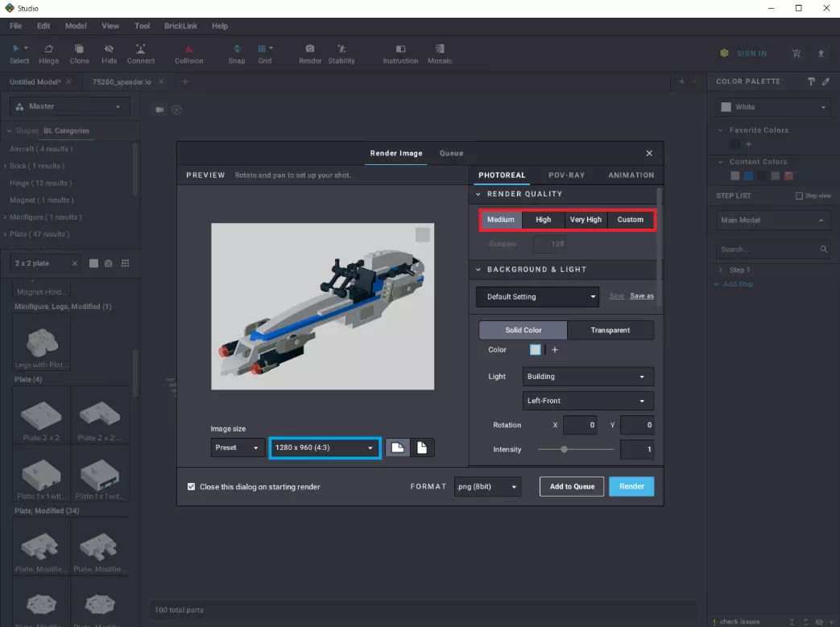Activate the Clone tool
This screenshot has width=840, height=627.
(79, 54)
